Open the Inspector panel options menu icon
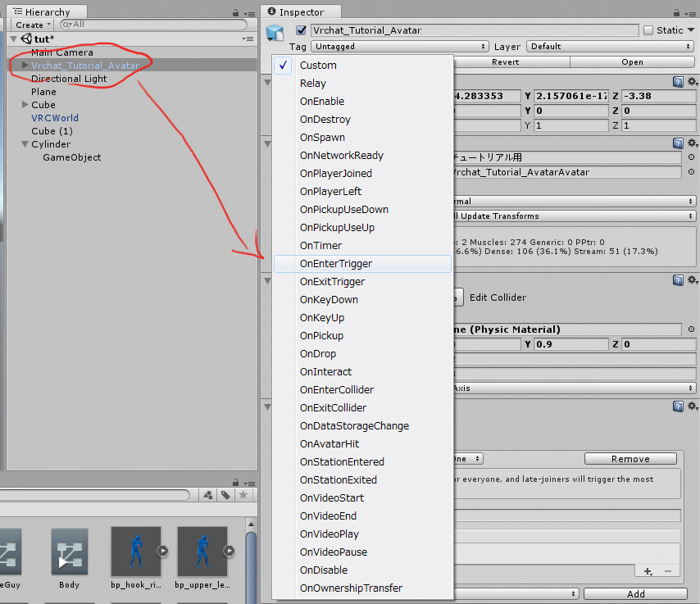The image size is (700, 604). point(690,14)
